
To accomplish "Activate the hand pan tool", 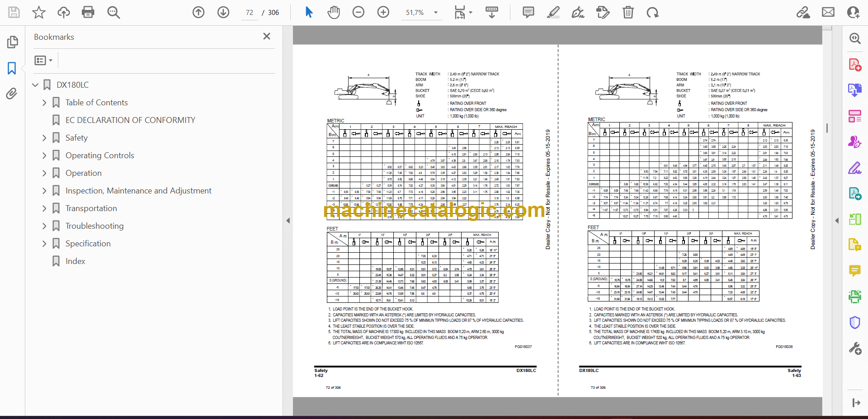I will (x=334, y=12).
